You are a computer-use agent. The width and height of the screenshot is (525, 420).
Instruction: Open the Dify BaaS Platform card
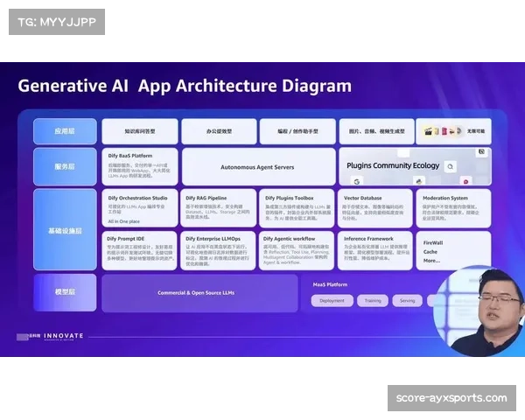click(x=139, y=165)
